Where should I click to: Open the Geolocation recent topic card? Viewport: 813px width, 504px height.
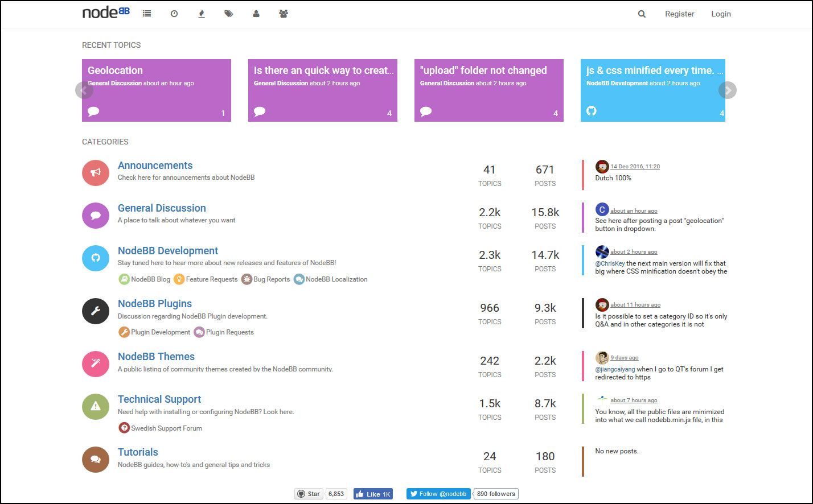[x=156, y=90]
